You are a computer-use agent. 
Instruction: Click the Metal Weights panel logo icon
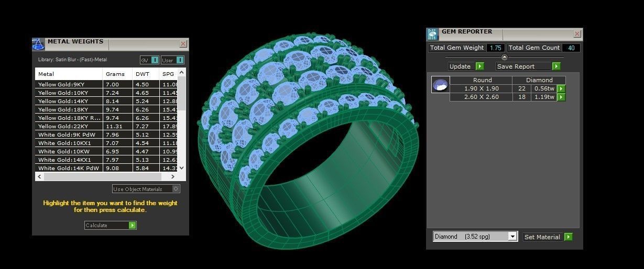coord(38,44)
